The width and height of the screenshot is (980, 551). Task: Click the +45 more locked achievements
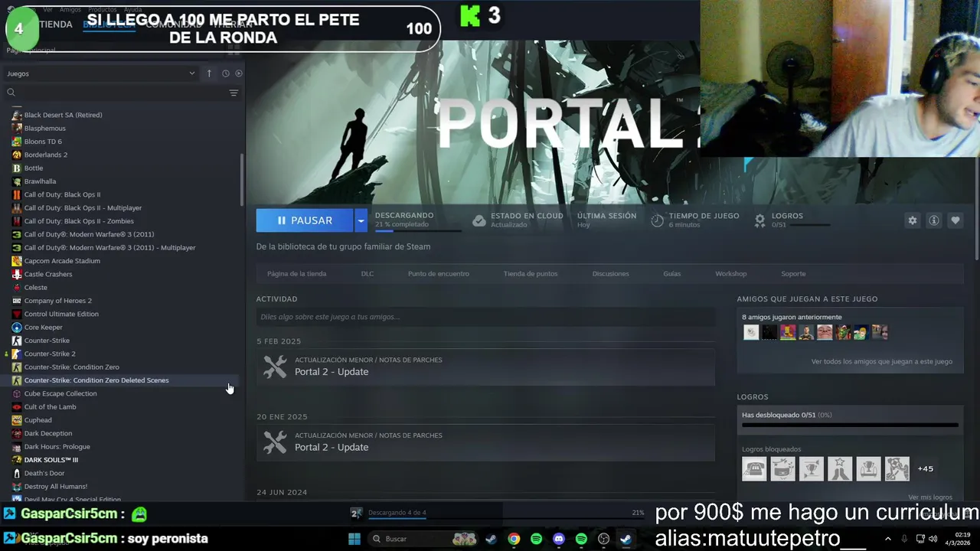[x=925, y=468]
